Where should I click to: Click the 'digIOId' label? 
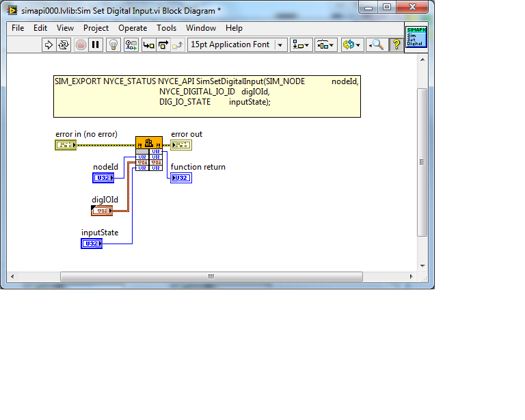tap(105, 200)
